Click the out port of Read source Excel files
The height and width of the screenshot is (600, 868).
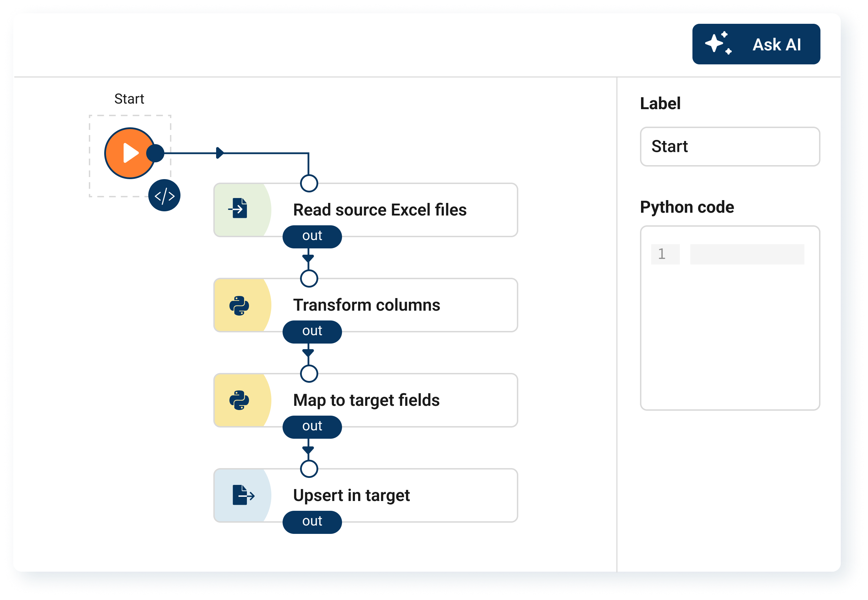pos(312,237)
